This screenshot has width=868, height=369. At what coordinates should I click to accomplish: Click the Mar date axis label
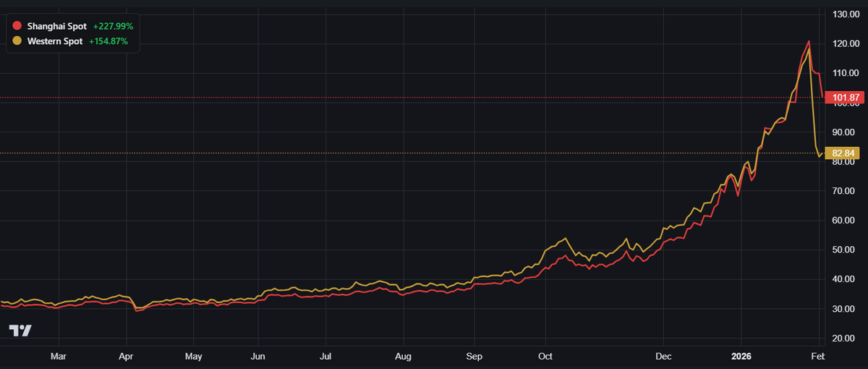coord(59,357)
